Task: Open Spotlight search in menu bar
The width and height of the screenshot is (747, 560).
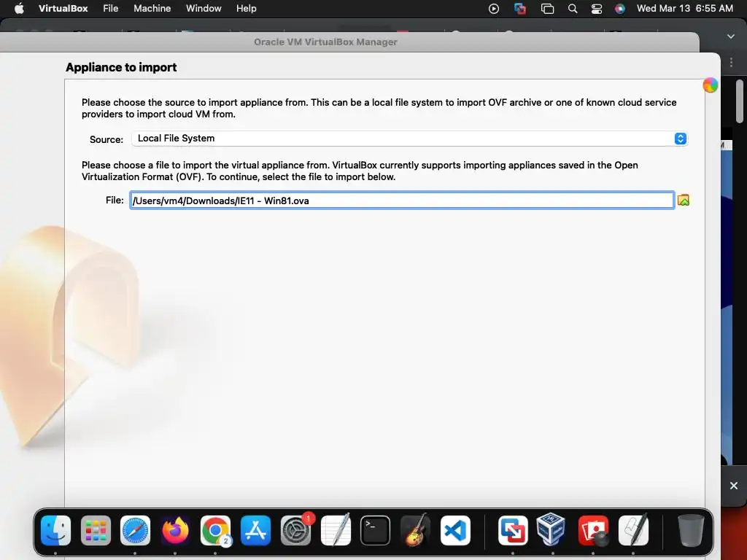Action: 573,9
